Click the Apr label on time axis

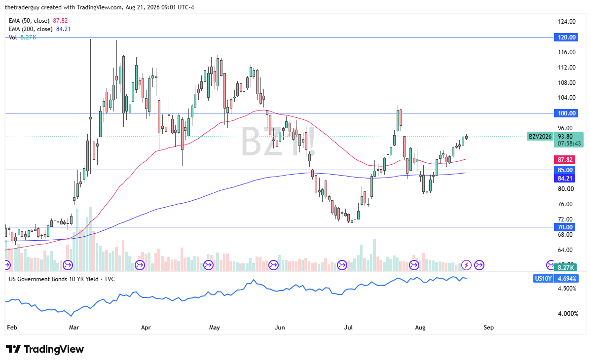146,328
